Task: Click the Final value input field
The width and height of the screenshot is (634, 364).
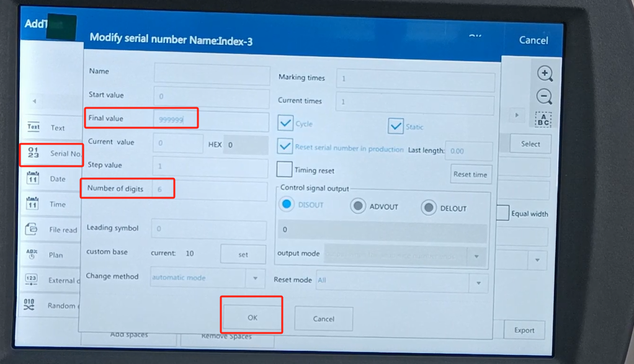Action: [211, 120]
